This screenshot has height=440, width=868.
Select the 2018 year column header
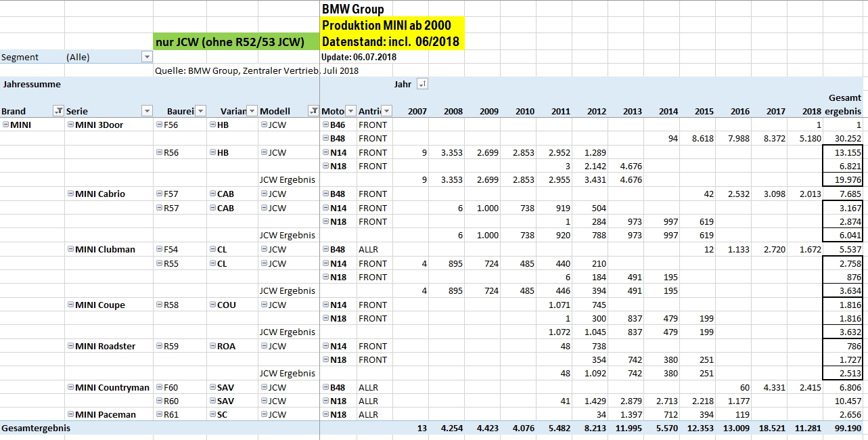[x=811, y=111]
